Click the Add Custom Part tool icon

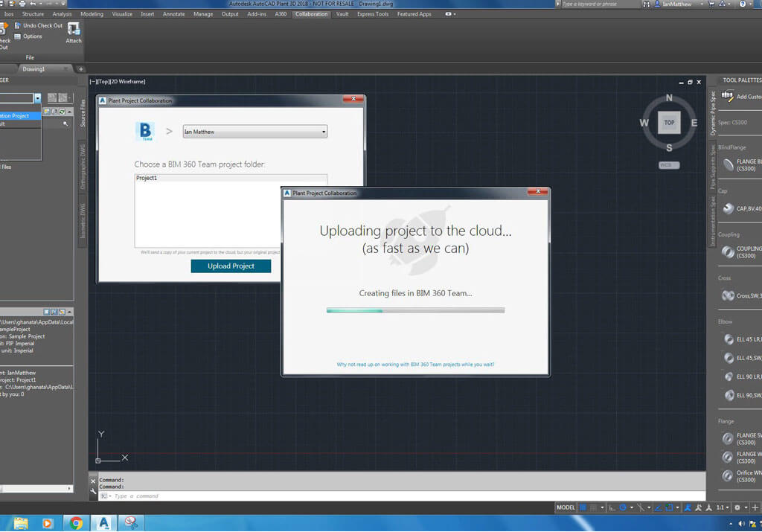[x=728, y=96]
